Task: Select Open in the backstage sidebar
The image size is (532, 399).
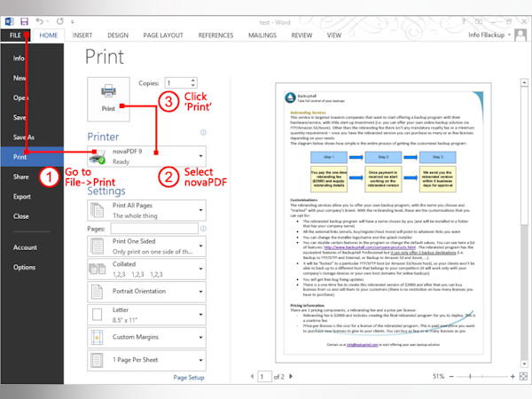Action: tap(32, 98)
